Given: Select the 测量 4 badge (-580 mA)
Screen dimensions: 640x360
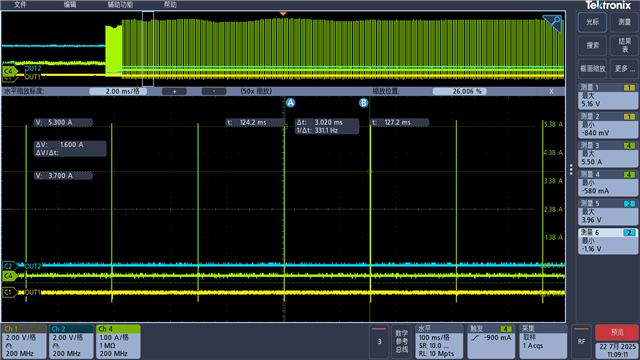Looking at the screenshot, I should tap(608, 183).
